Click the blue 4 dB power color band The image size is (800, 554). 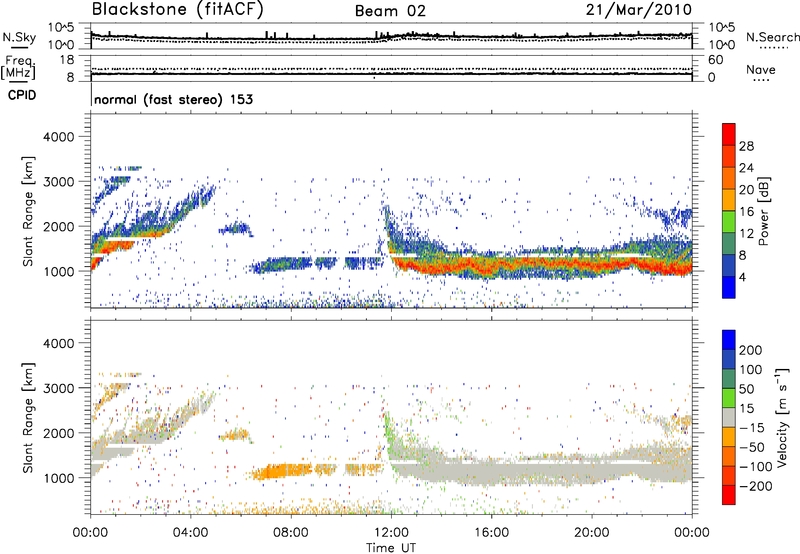(729, 287)
